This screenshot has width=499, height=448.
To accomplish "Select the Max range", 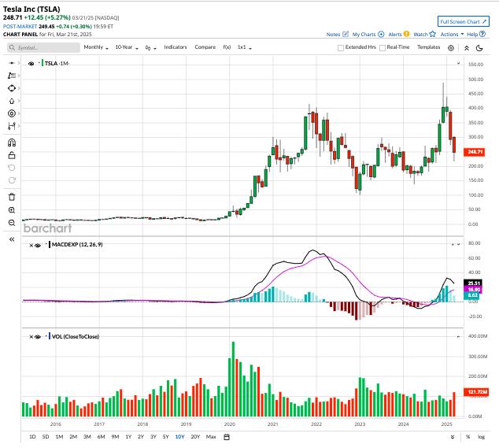I will tap(211, 437).
